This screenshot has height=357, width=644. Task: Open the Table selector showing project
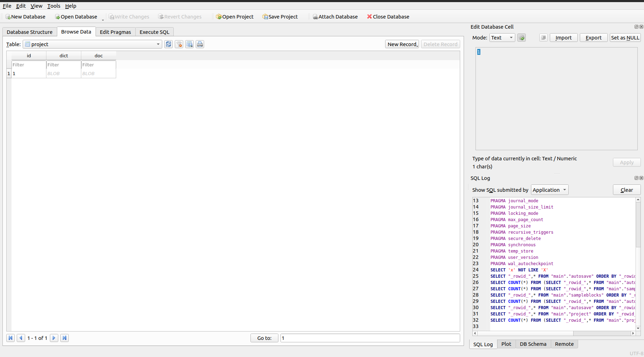92,44
